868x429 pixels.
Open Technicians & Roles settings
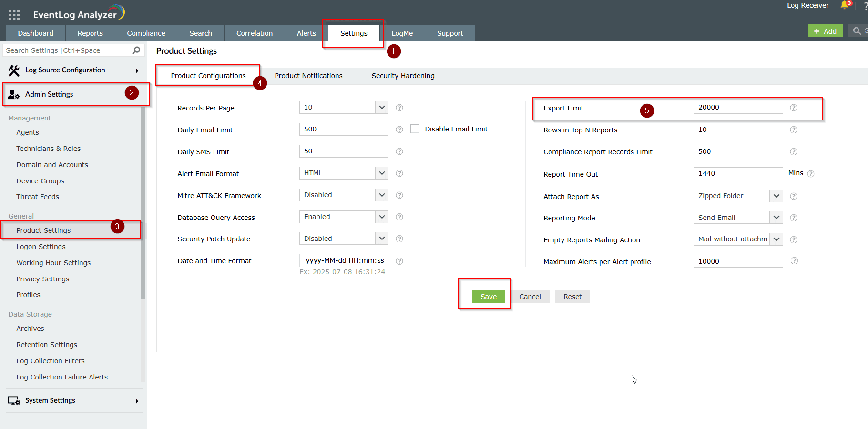pyautogui.click(x=49, y=149)
